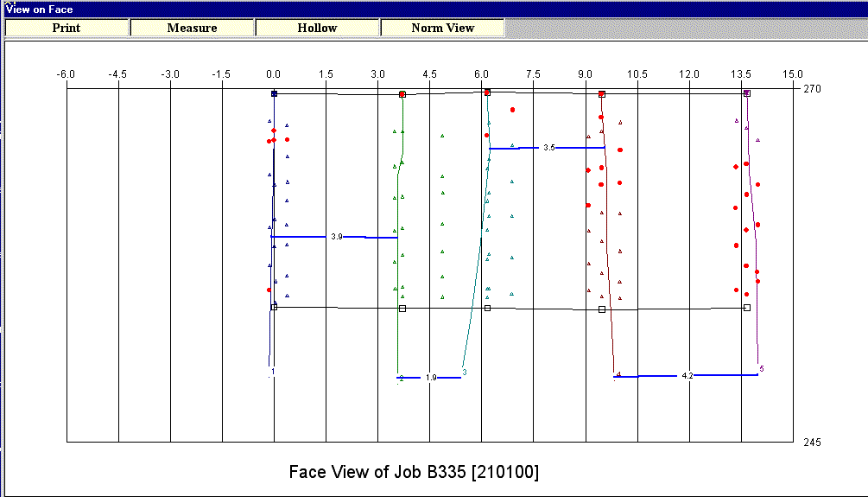Click the 0.0 horizontal axis label
This screenshot has width=868, height=497.
tap(274, 74)
